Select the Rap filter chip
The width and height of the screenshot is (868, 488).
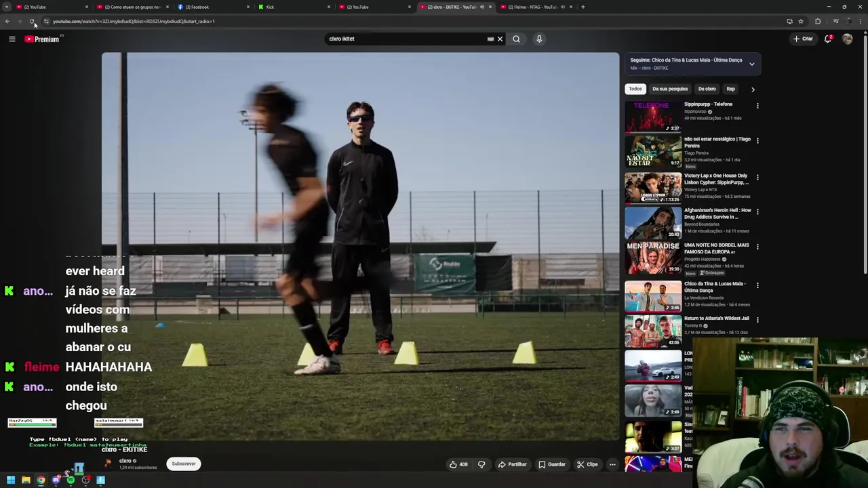pyautogui.click(x=730, y=89)
